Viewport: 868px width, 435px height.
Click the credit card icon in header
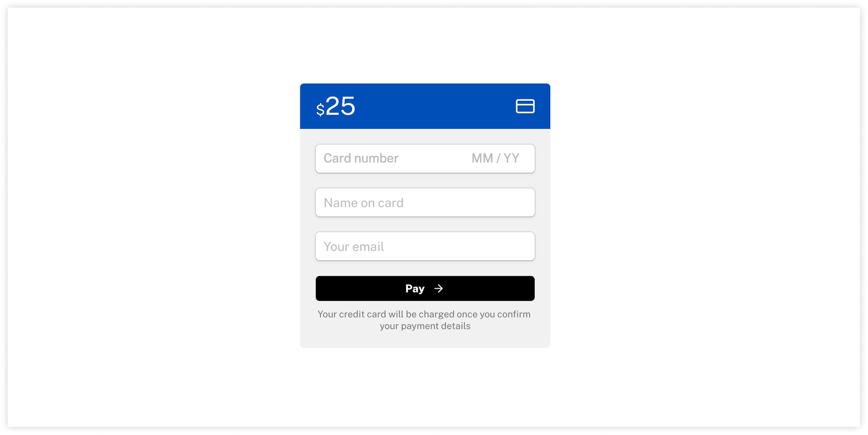tap(525, 106)
